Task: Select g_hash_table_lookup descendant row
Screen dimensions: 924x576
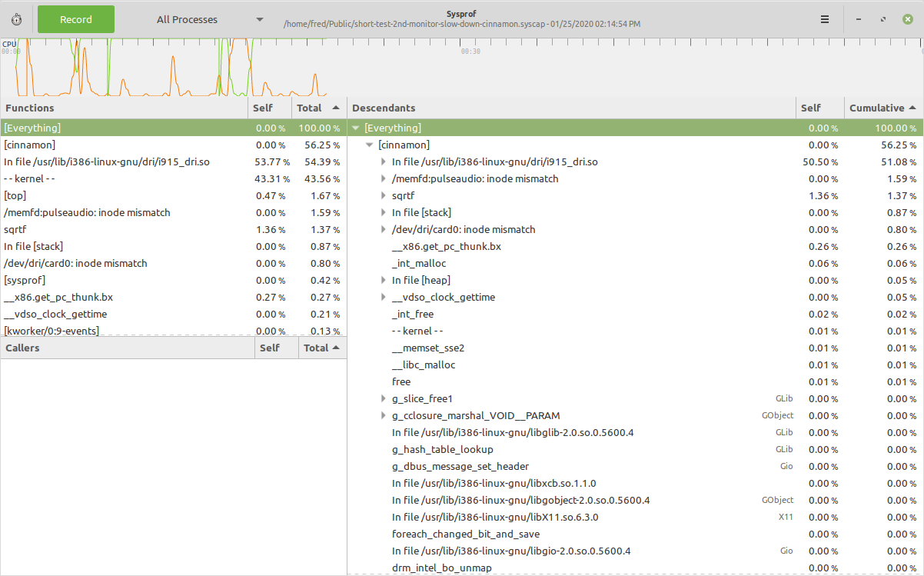Action: [635, 449]
